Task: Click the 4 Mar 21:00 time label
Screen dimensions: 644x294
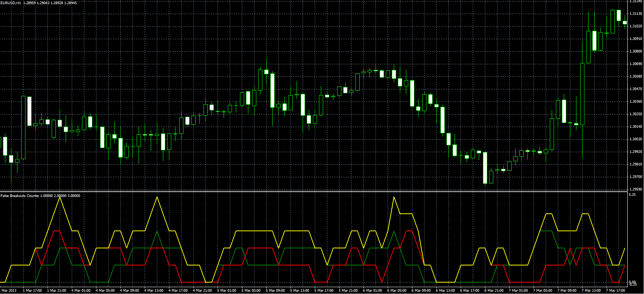Action: [202, 291]
